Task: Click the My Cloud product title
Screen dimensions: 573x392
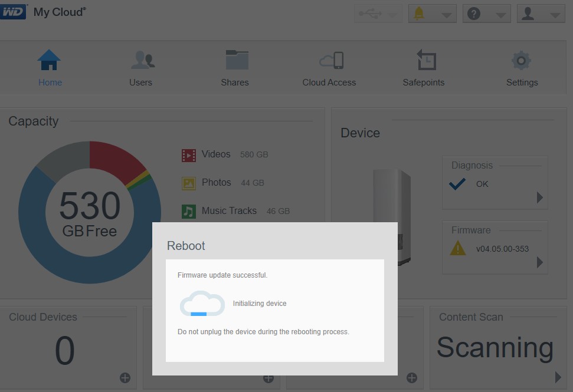Action: (60, 12)
